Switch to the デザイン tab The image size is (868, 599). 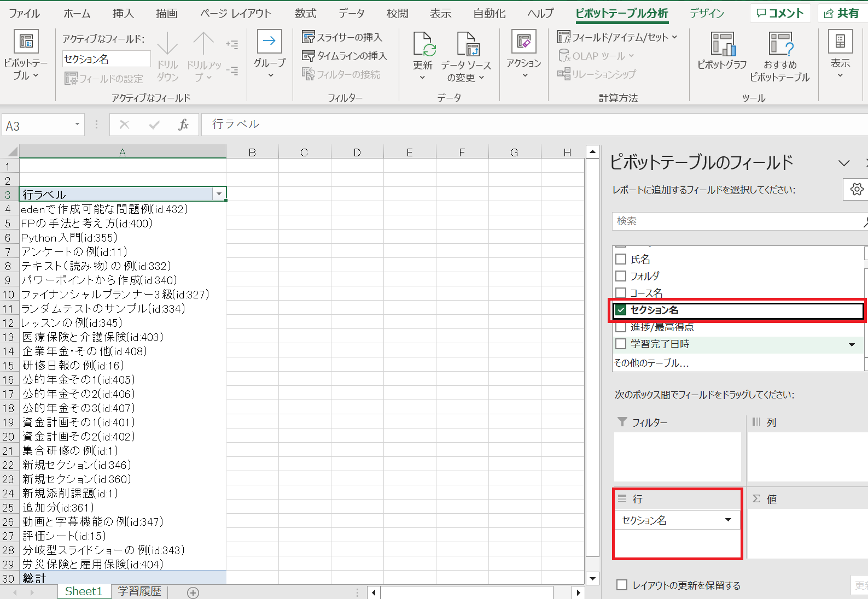[x=707, y=13]
